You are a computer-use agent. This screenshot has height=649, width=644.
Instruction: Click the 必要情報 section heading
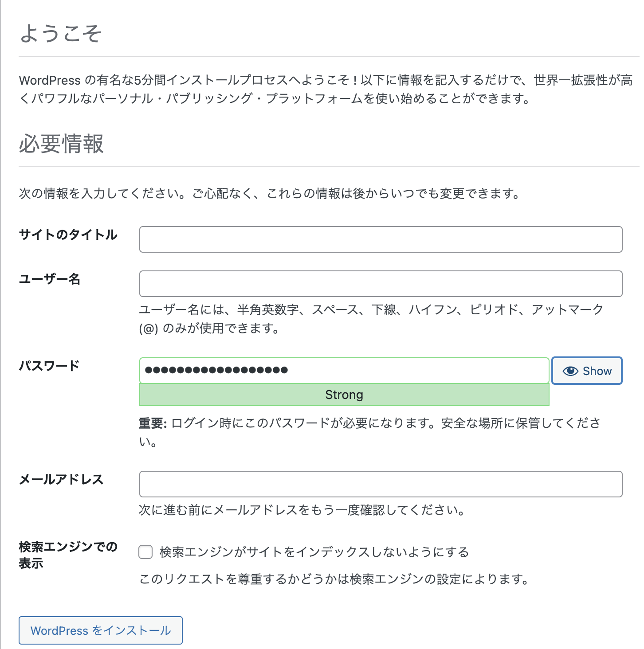click(61, 144)
